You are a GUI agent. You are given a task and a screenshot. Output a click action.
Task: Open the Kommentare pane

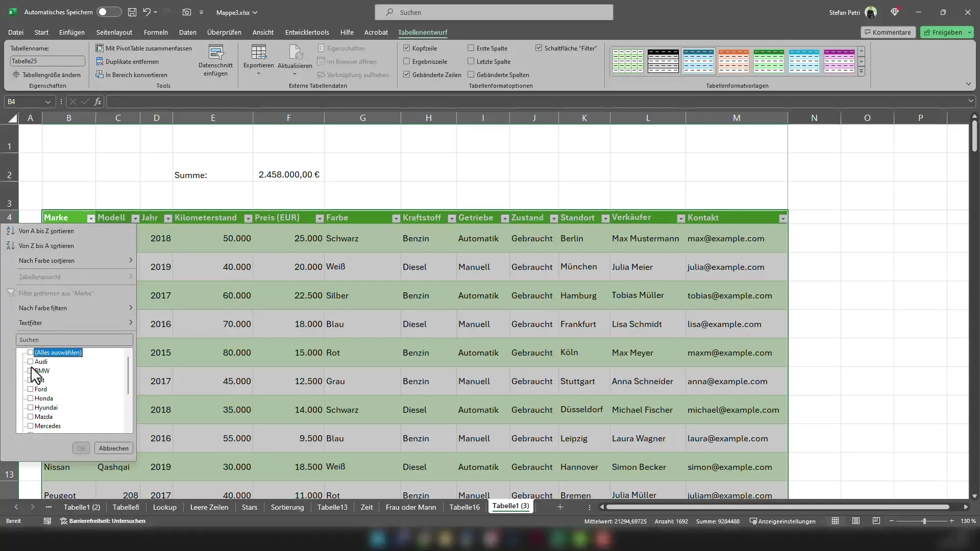point(888,32)
